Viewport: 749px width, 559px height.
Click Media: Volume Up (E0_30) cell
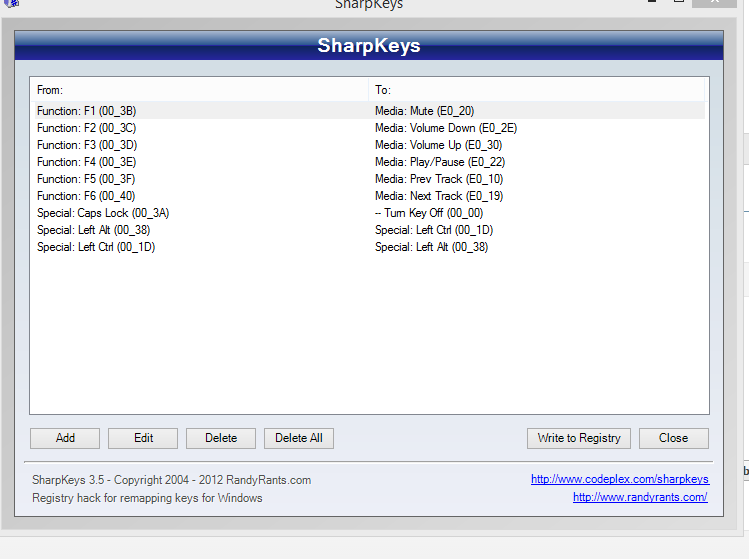click(x=439, y=145)
